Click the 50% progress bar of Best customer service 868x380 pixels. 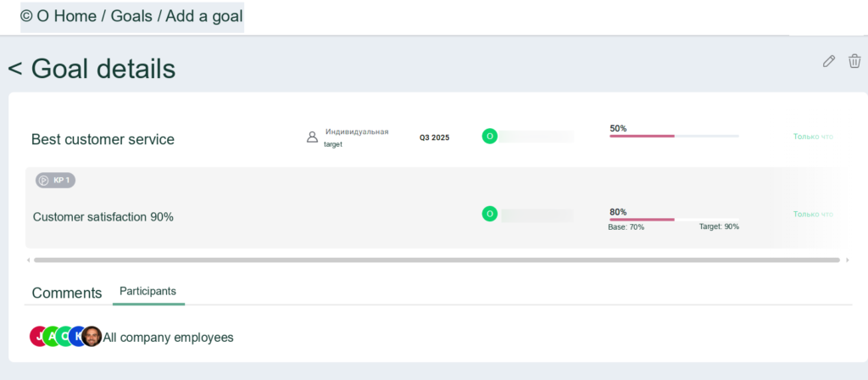674,136
